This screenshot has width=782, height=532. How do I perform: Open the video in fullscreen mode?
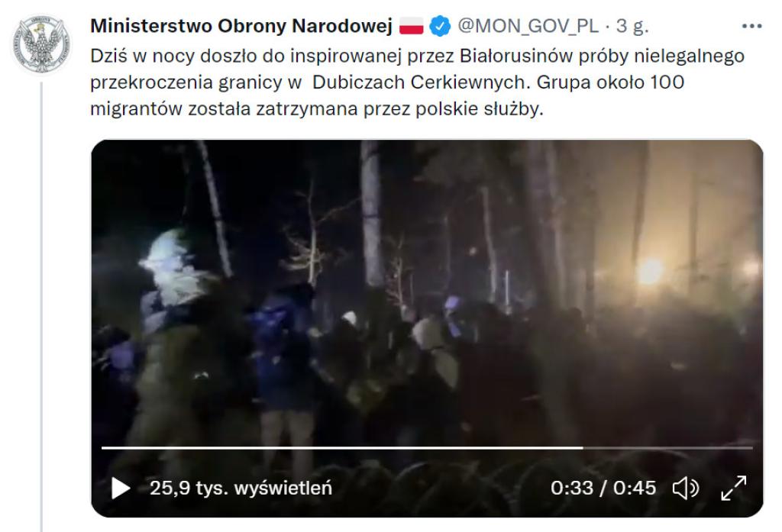(734, 488)
